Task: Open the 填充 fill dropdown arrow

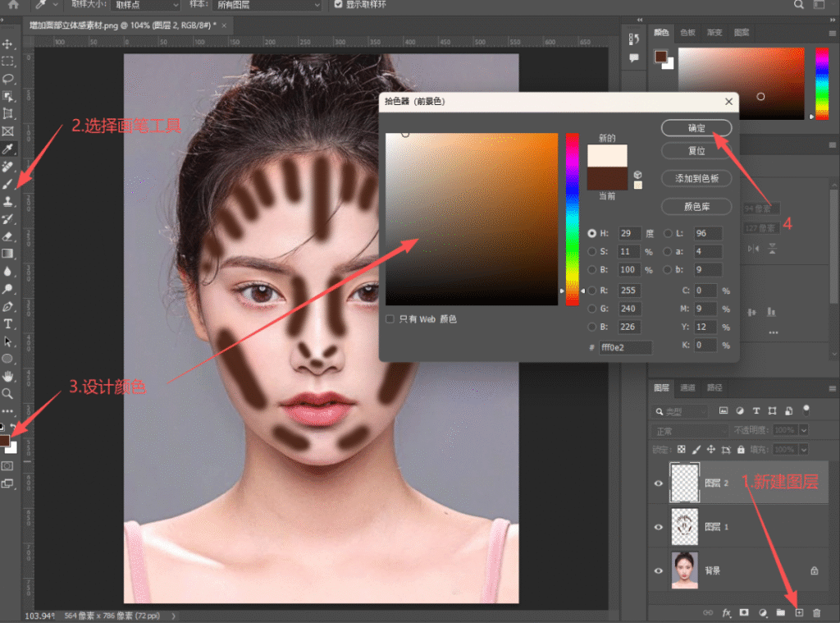Action: 804,449
